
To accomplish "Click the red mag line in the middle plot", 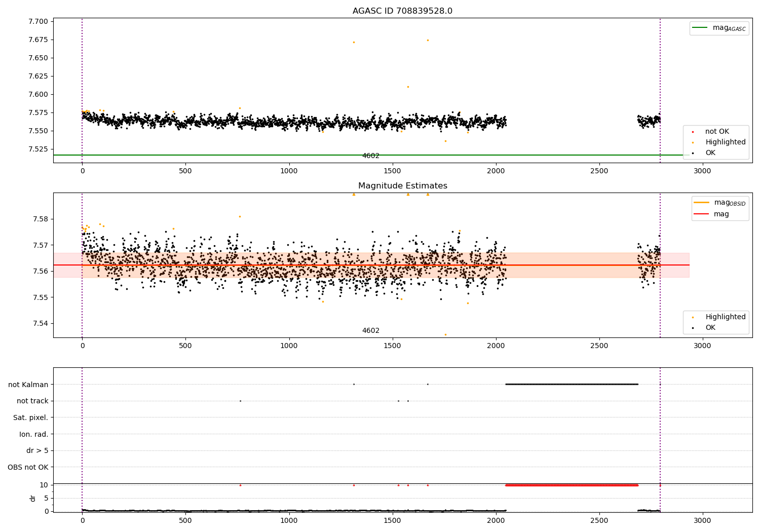I will [x=371, y=265].
